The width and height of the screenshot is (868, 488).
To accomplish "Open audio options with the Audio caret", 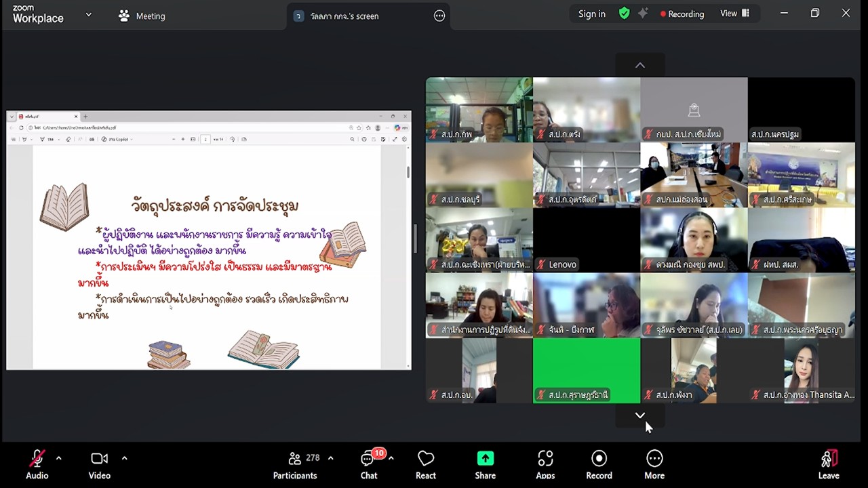I will 58,459.
